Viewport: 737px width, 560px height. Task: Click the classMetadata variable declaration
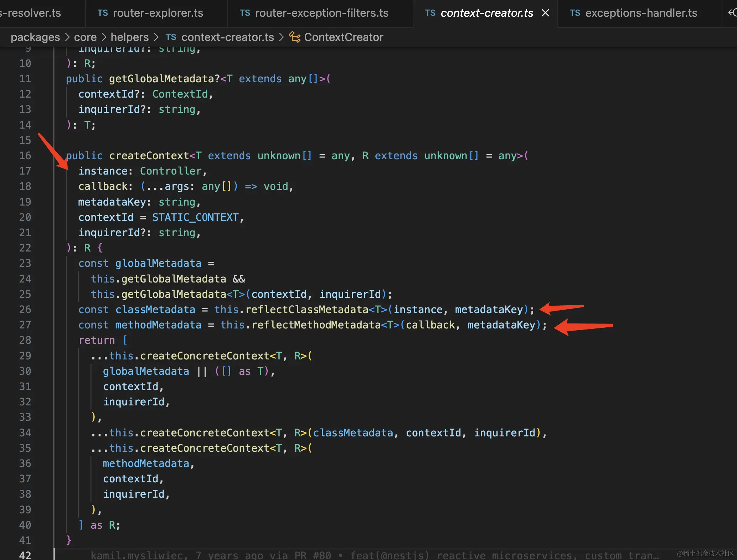[155, 310]
